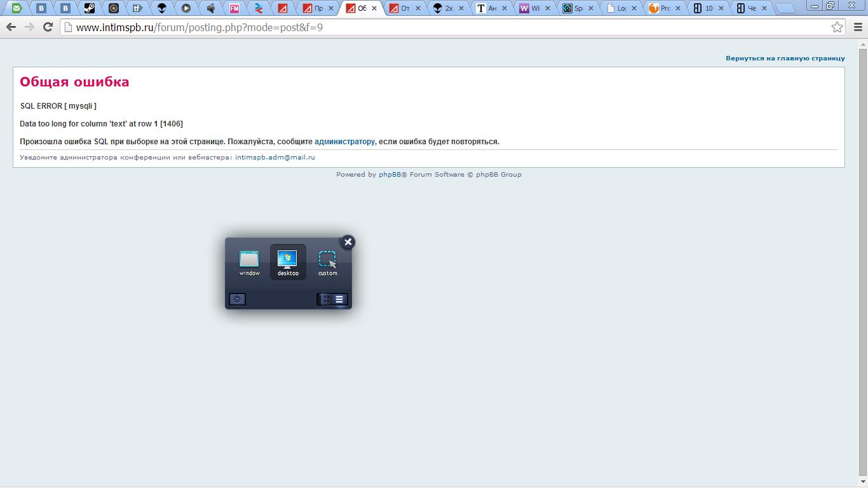868x488 pixels.
Task: Go back to the previous page
Action: coord(11,27)
